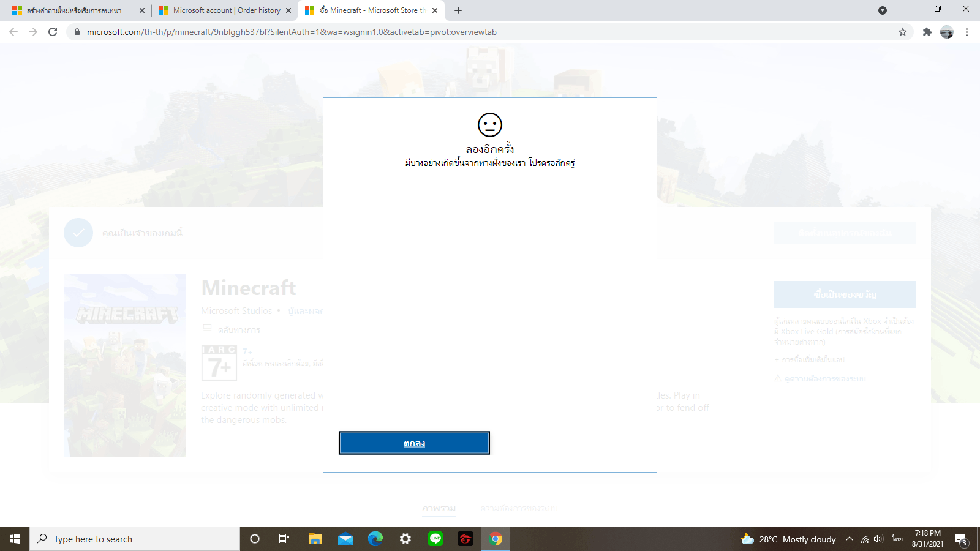
Task: Click the ลองอีกครั้ง heading text
Action: coord(490,149)
